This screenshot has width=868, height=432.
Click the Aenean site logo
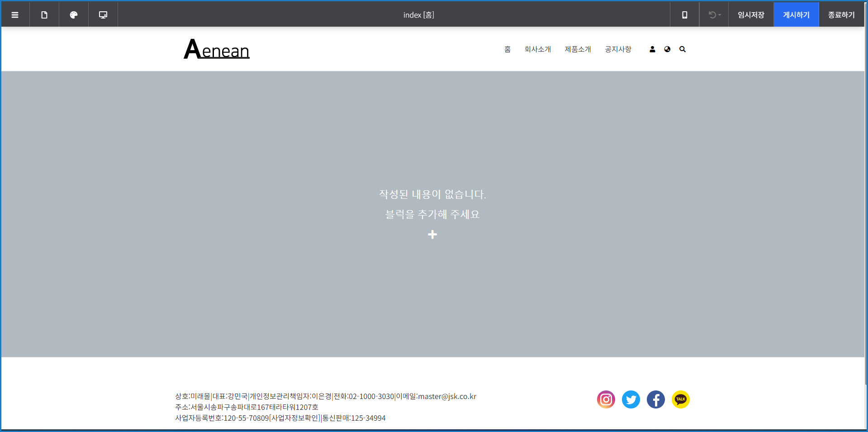click(217, 49)
